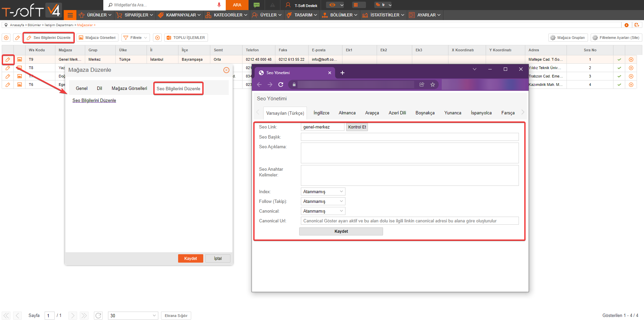Open Mağaza Görselleri from the toolbar
This screenshot has height=325, width=644.
[x=97, y=38]
